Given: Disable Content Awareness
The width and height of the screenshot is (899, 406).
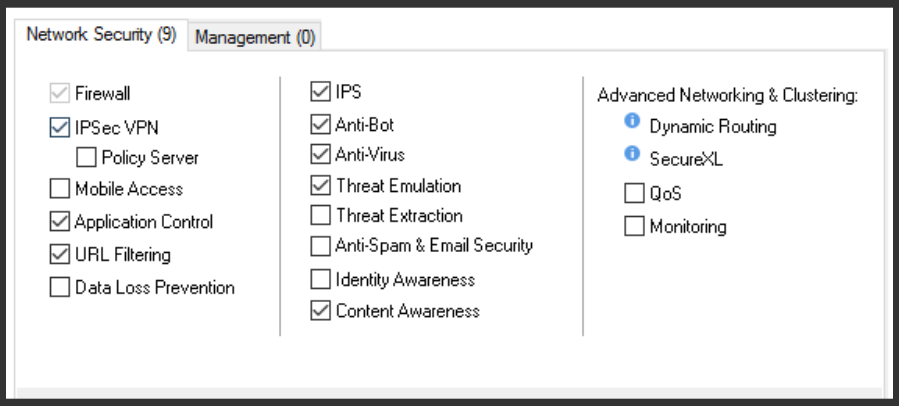Looking at the screenshot, I should [320, 310].
